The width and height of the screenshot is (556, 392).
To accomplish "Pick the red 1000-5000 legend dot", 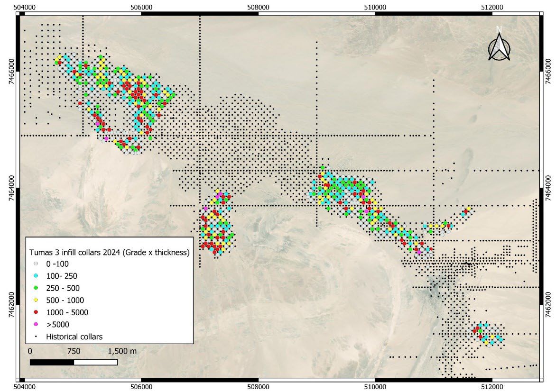I will [36, 312].
